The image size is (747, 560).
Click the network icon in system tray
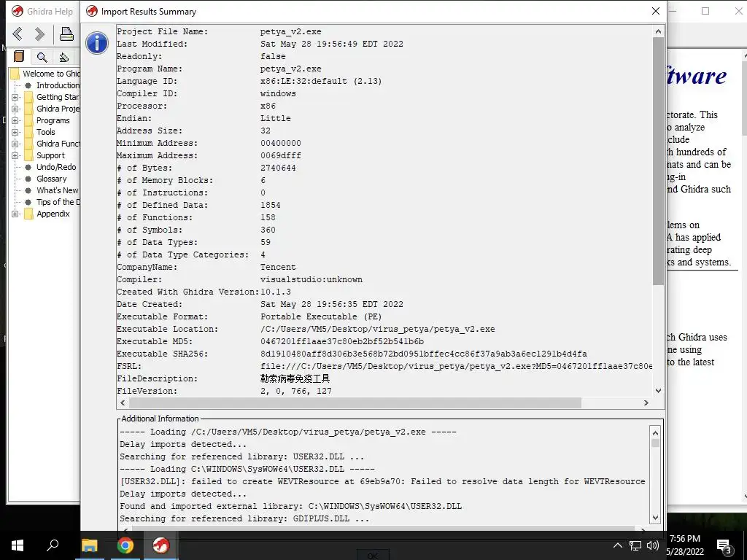coord(635,545)
